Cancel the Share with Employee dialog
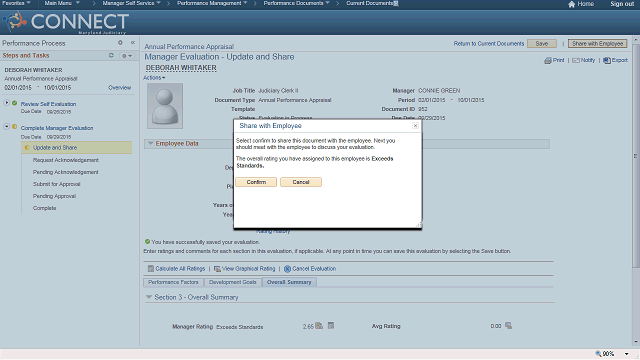 [x=301, y=182]
